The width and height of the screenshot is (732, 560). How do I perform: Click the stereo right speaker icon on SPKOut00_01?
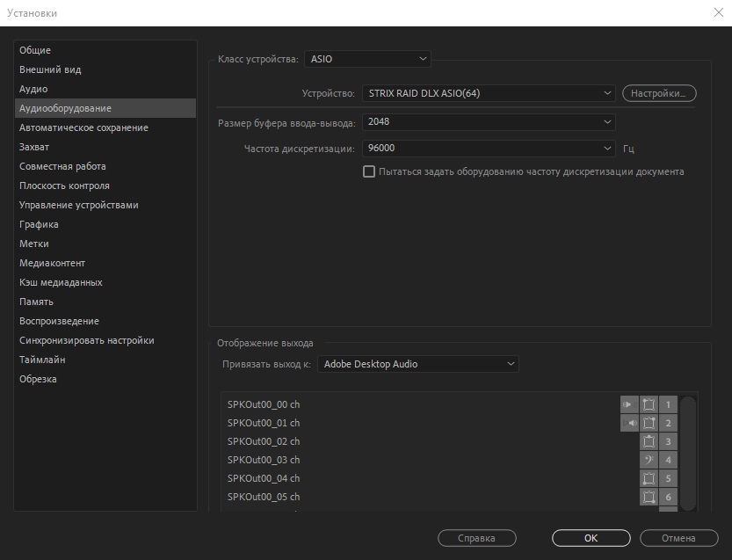click(629, 423)
